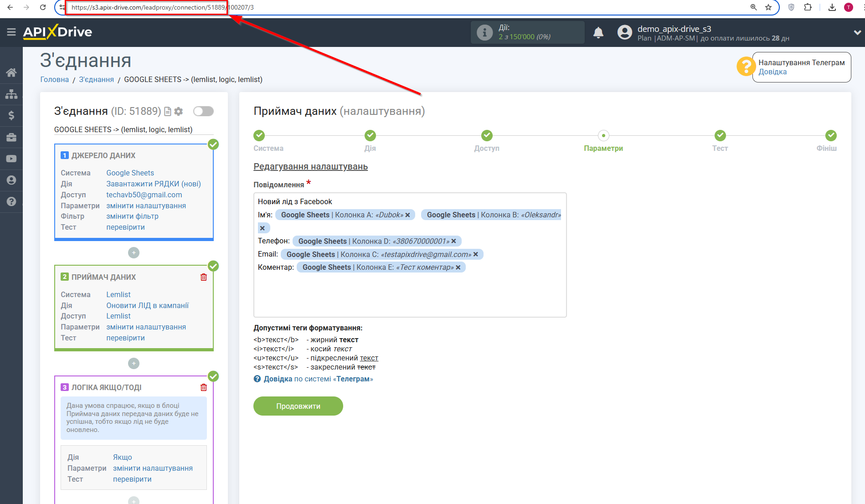Go to the Параметри step
865x504 pixels.
tap(603, 135)
